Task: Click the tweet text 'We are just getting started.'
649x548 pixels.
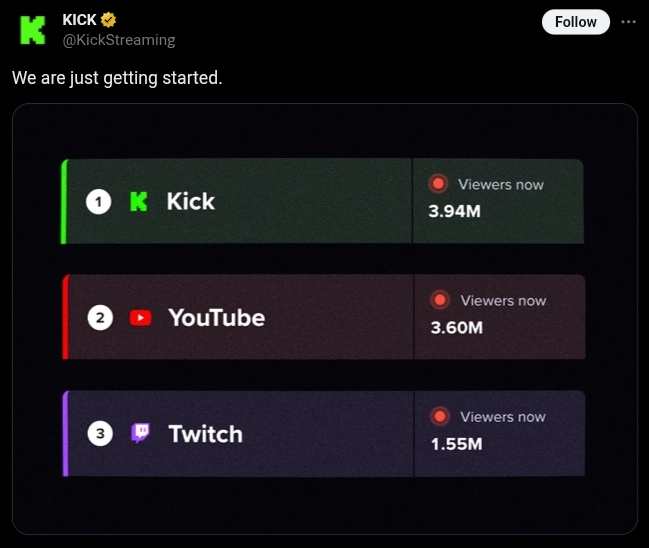Action: 117,77
